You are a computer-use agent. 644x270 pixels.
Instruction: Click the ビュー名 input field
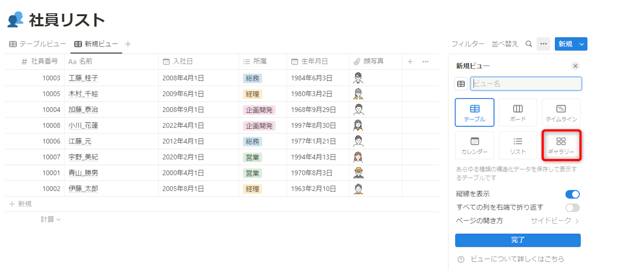(526, 84)
